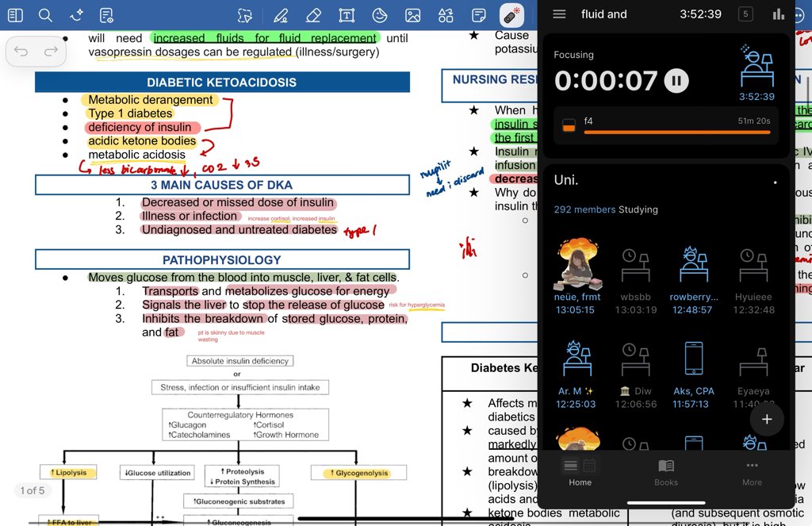Screen dimensions: 812x526
Task: Select the 'f4' subject row
Action: coord(667,125)
